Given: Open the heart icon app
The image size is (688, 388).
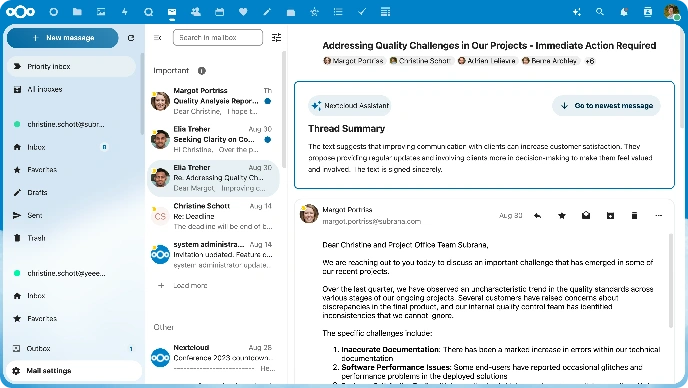Looking at the screenshot, I should click(243, 12).
